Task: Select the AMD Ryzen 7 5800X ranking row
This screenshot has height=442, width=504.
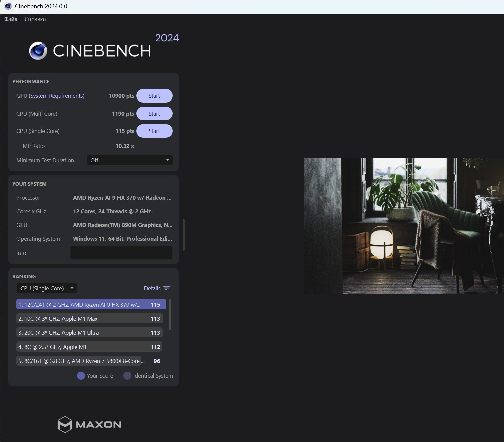Action: pyautogui.click(x=90, y=361)
